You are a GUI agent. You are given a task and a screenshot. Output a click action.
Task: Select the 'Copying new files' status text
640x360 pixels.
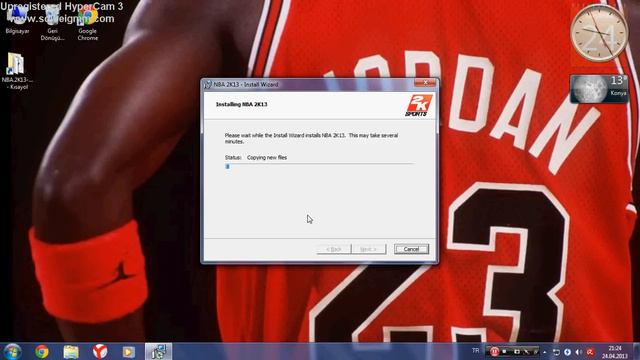click(x=267, y=158)
